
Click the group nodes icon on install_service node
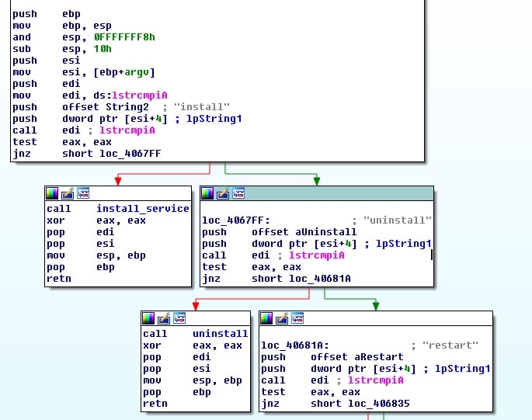pos(82,193)
